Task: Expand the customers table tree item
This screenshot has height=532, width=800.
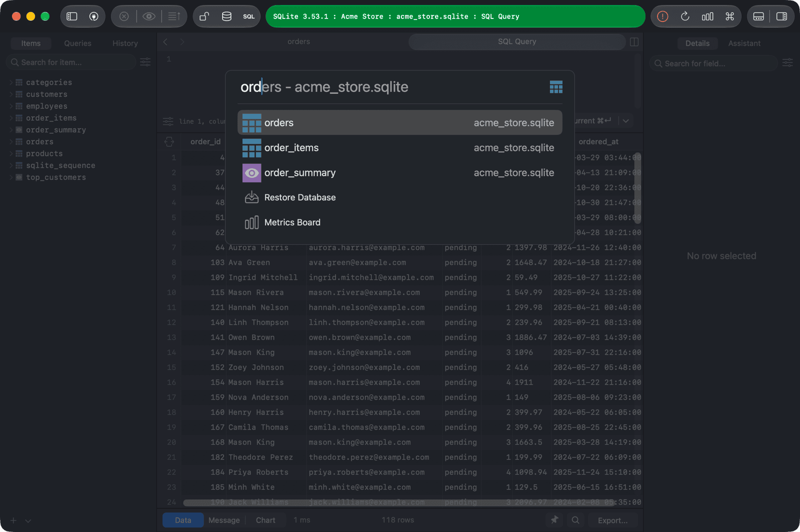Action: click(11, 94)
